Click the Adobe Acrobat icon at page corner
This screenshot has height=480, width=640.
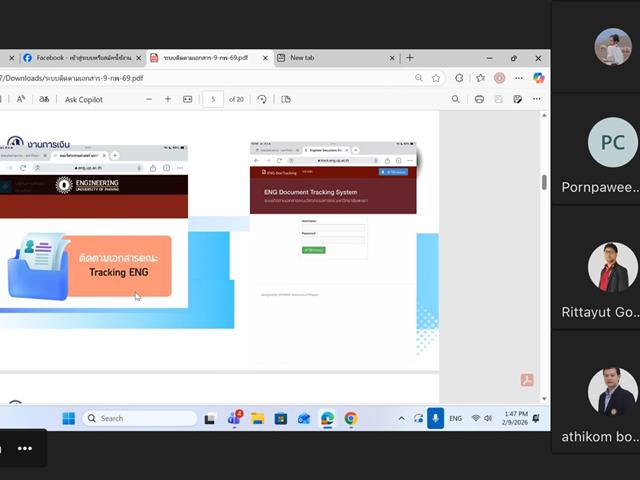click(526, 380)
